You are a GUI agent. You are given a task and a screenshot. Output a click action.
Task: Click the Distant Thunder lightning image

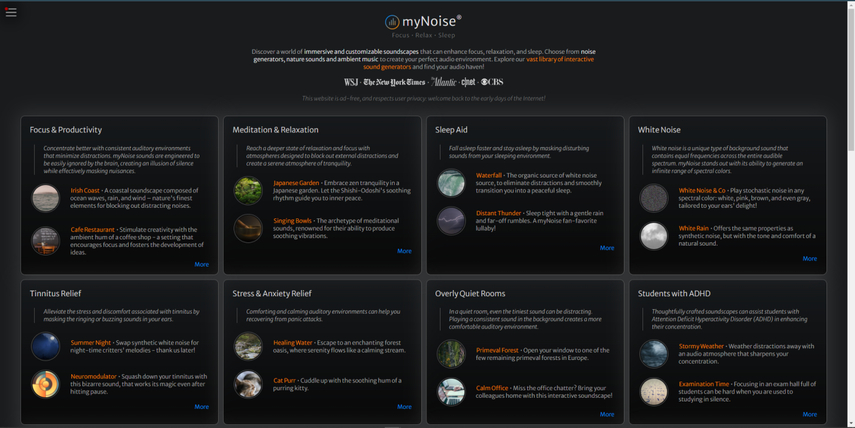451,220
